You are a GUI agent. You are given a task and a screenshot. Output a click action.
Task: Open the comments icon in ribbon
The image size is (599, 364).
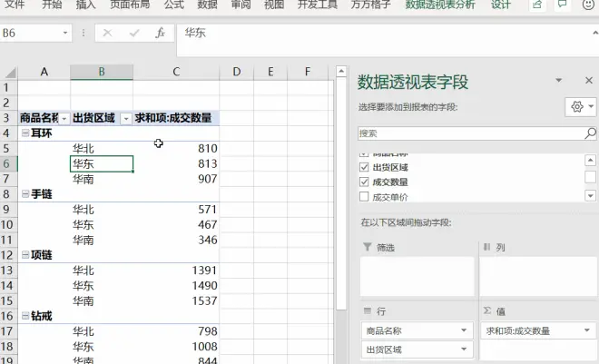click(x=563, y=5)
